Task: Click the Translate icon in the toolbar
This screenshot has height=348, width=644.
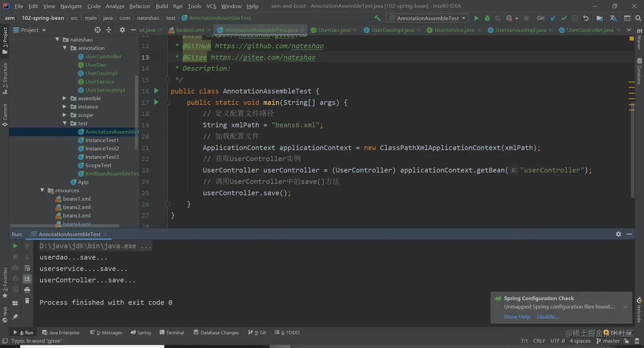Action: click(613, 18)
